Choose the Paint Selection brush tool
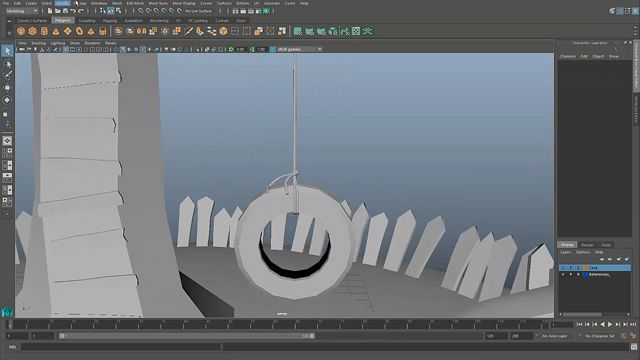The height and width of the screenshot is (360, 640). [x=7, y=75]
